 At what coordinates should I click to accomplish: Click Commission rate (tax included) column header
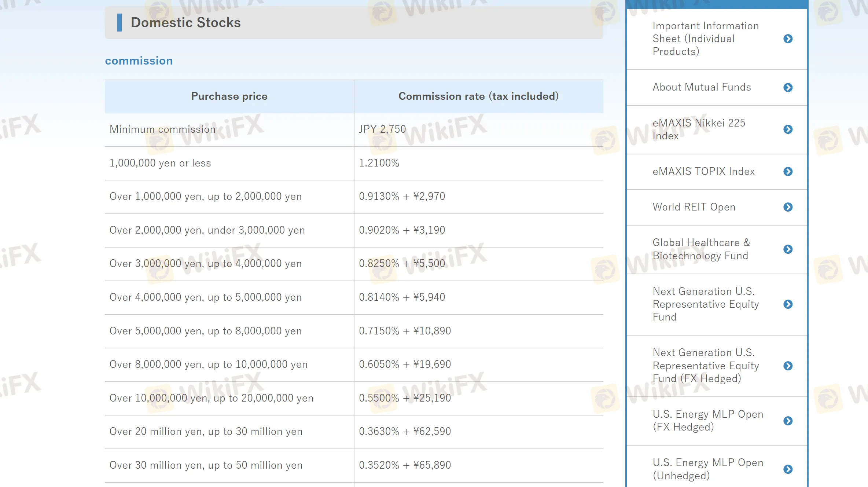pyautogui.click(x=478, y=96)
